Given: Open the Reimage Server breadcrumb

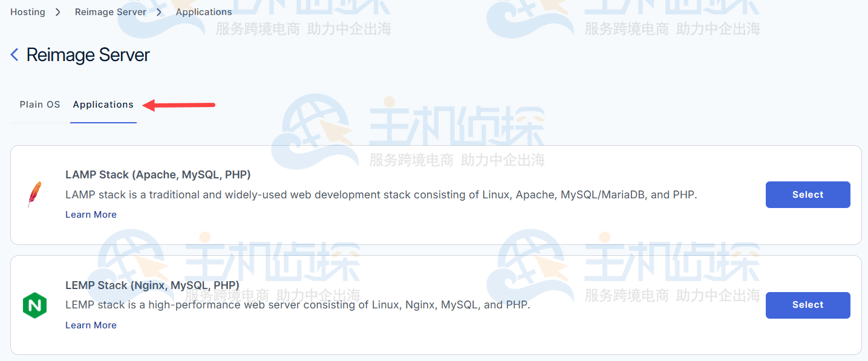Looking at the screenshot, I should point(111,11).
